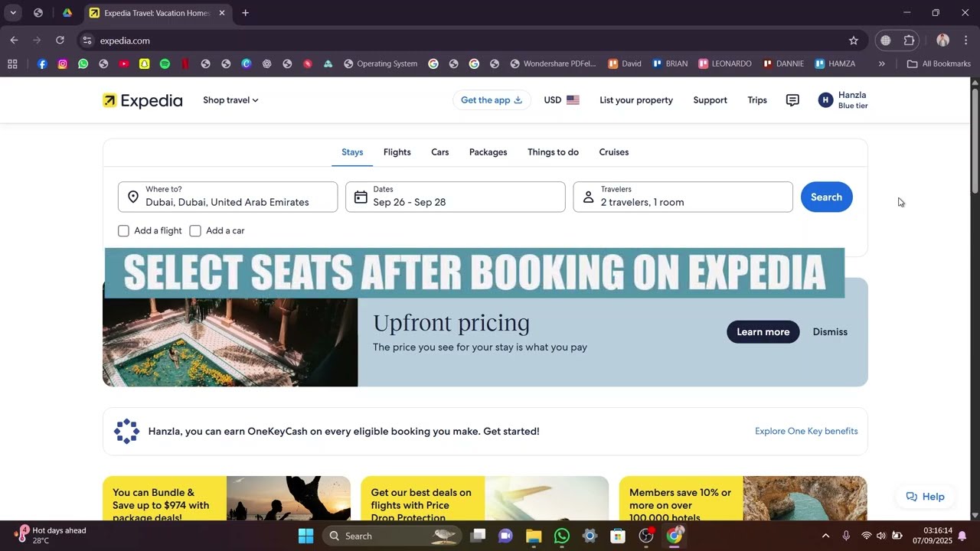Screen dimensions: 980x551
Task: Dismiss the Upfront pricing banner
Action: point(830,332)
